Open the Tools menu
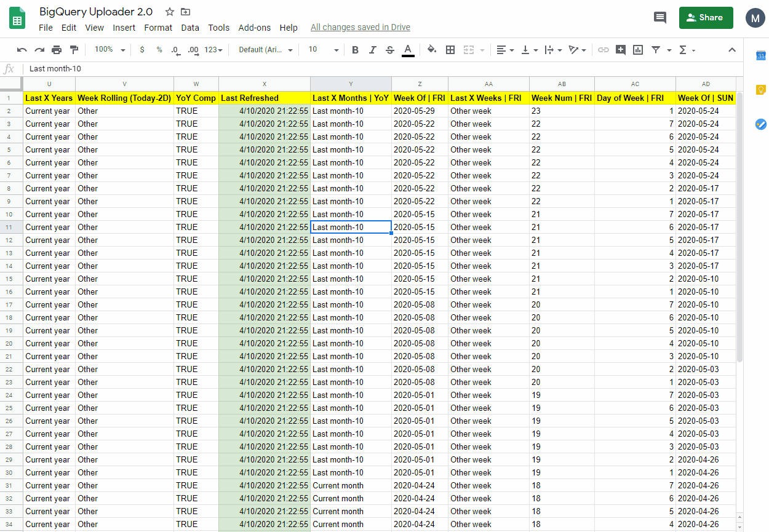This screenshot has width=769, height=532. [x=218, y=28]
